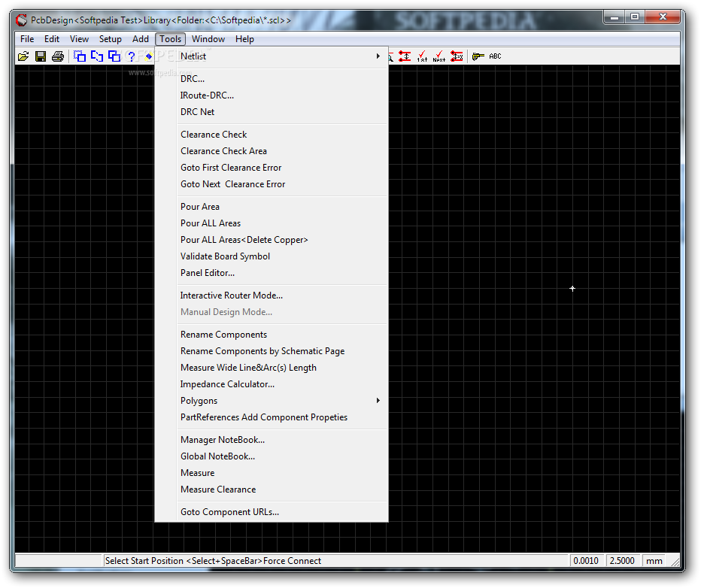
Task: Open a file with the folder icon
Action: point(23,56)
